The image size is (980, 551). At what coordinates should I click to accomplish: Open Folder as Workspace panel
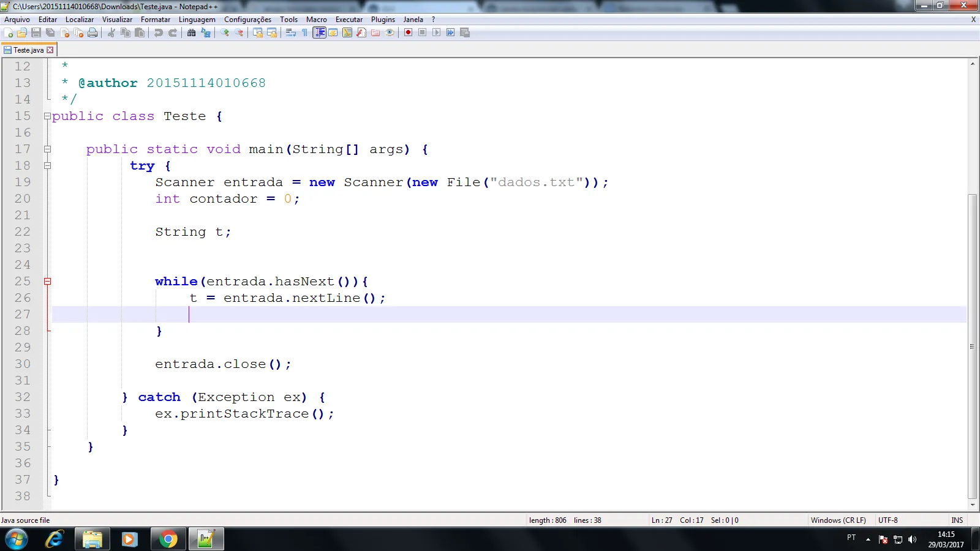(x=375, y=32)
